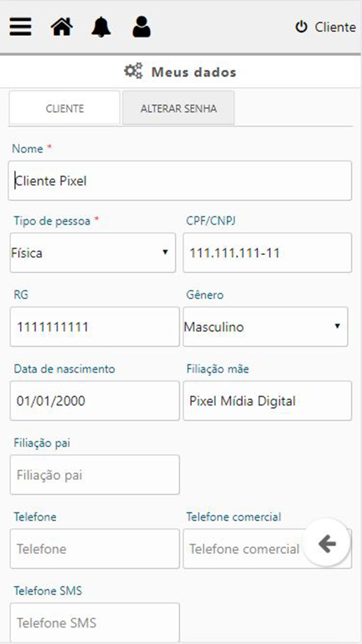Click the Data de nascimento field
The height and width of the screenshot is (644, 362).
tap(95, 401)
